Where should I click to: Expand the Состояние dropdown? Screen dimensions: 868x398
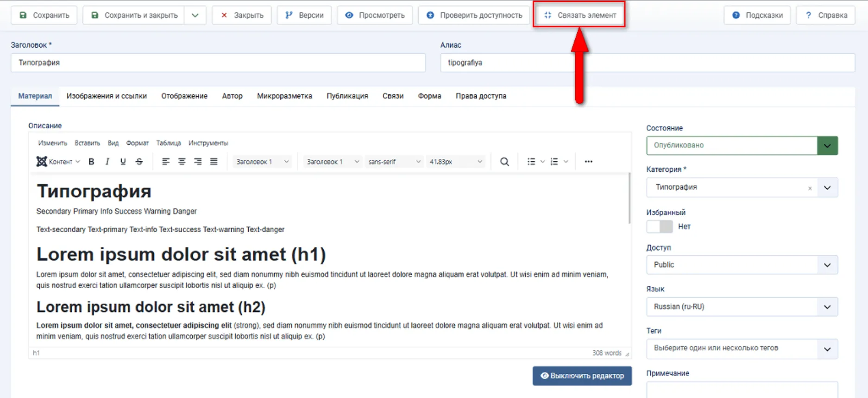pyautogui.click(x=827, y=145)
